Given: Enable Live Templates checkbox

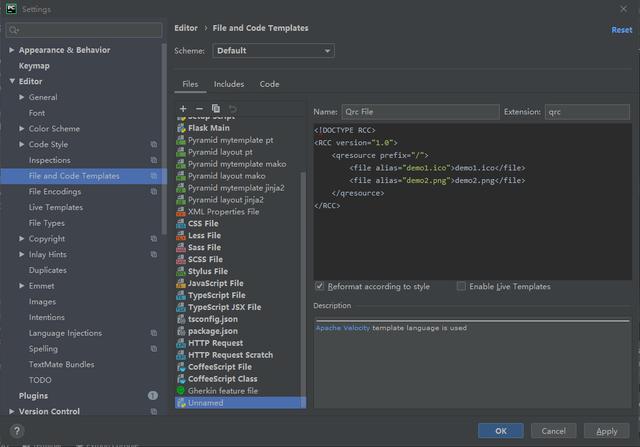Looking at the screenshot, I should (x=461, y=287).
